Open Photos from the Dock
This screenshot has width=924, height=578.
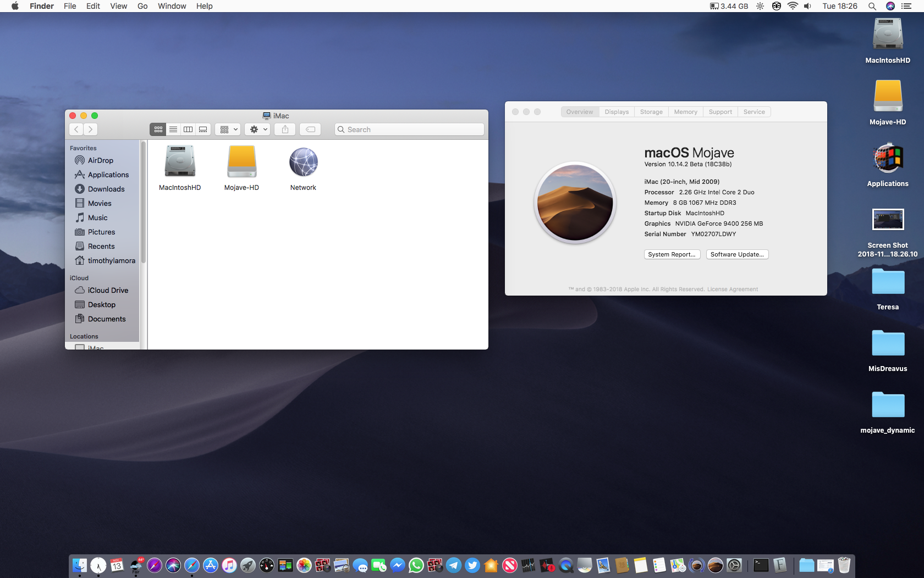(x=304, y=565)
